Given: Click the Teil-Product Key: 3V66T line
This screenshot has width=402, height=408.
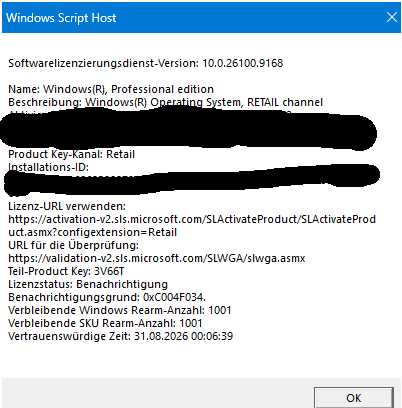Looking at the screenshot, I should click(x=66, y=271).
